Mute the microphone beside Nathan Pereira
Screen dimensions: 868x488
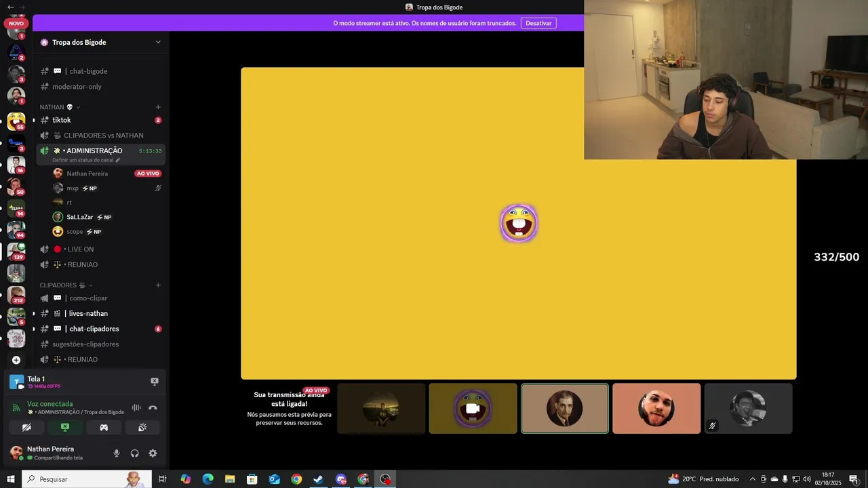(117, 453)
